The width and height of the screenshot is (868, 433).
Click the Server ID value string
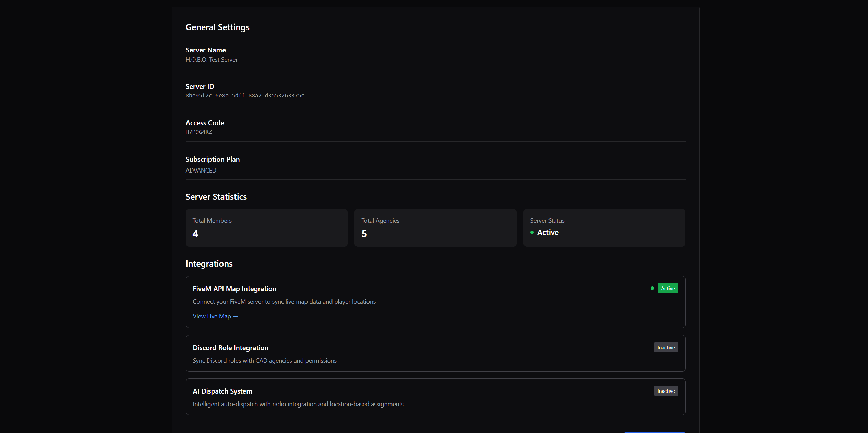tap(245, 96)
